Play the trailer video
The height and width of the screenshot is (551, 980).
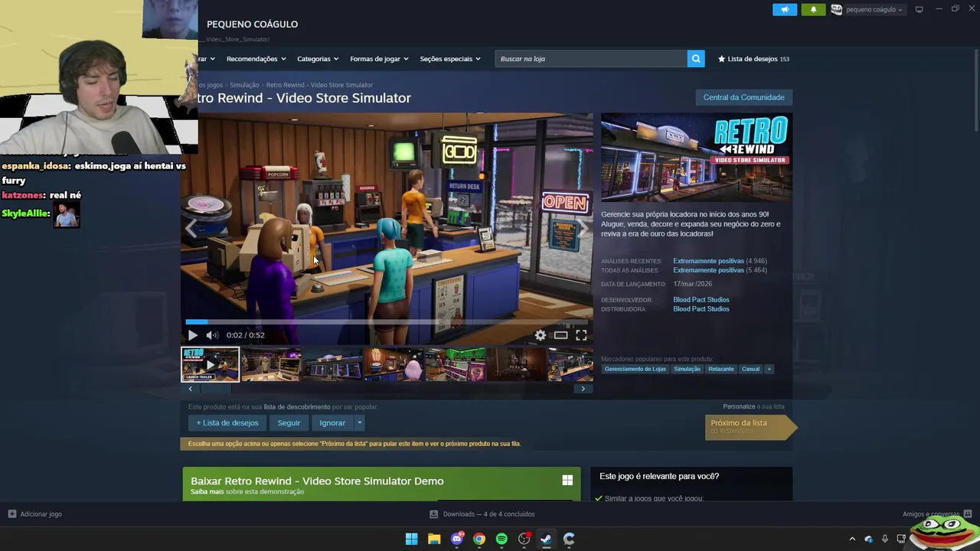[x=192, y=335]
